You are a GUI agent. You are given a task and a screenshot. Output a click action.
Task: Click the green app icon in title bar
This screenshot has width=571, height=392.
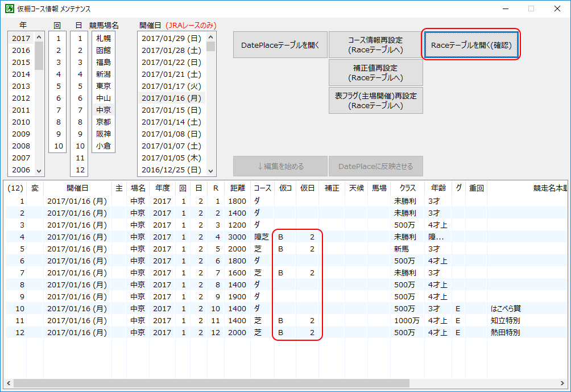10,9
